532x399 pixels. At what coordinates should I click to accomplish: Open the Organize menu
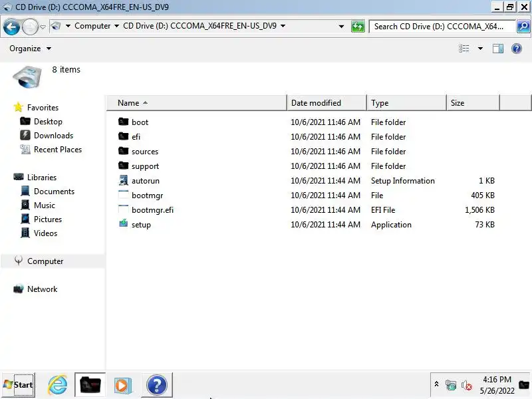point(30,49)
